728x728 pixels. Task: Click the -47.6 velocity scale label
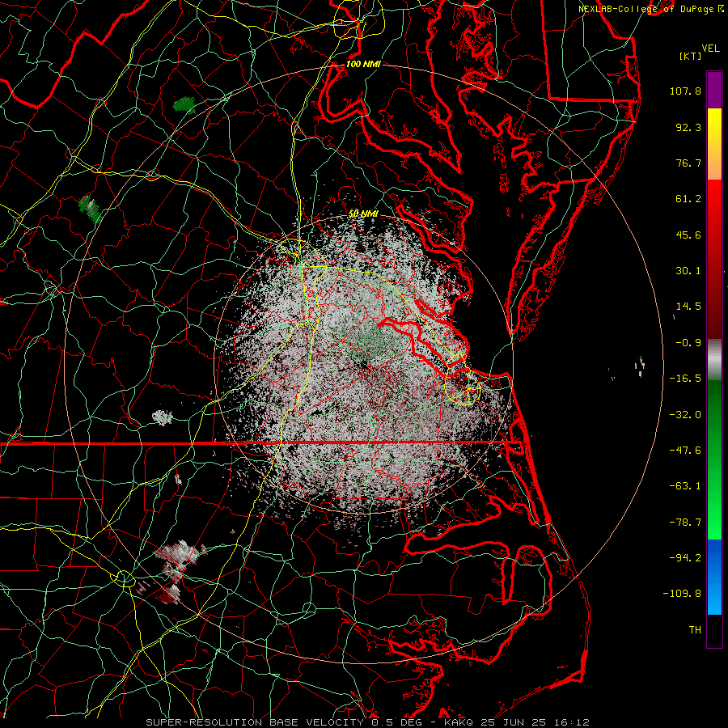[x=685, y=451]
